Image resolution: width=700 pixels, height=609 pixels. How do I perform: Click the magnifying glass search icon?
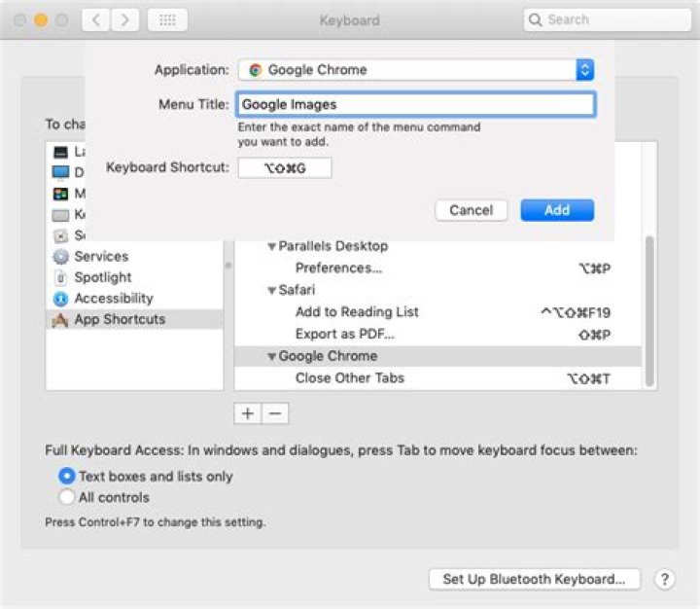535,19
